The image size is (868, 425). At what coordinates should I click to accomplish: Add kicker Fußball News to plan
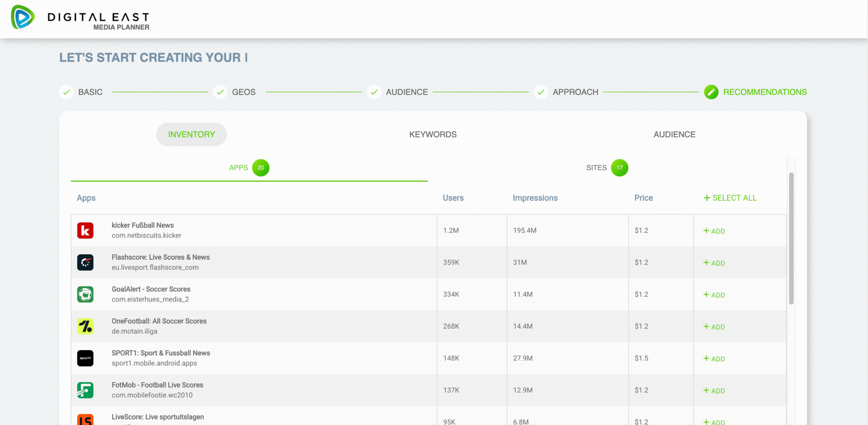click(714, 231)
